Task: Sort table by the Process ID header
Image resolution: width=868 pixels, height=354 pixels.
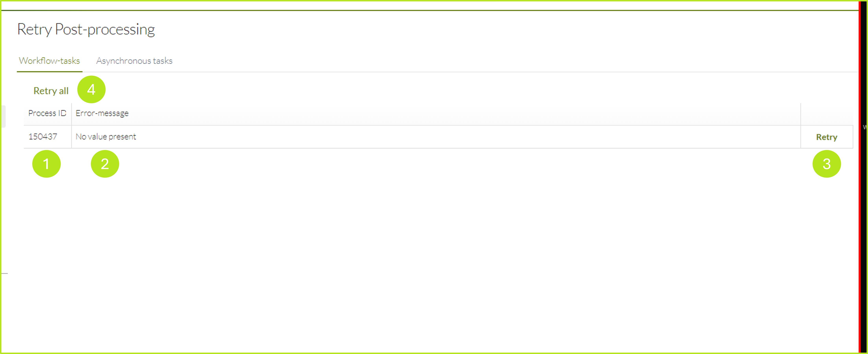Action: pyautogui.click(x=47, y=113)
